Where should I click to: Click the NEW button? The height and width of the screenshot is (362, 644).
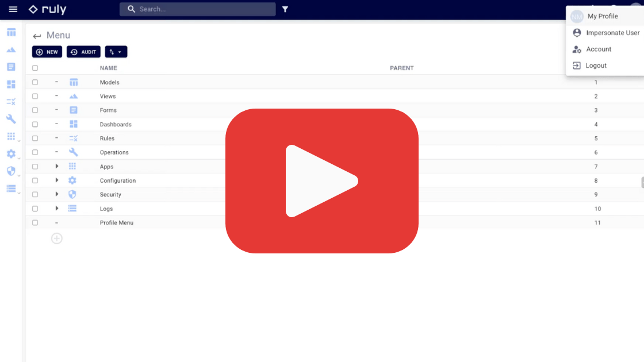point(47,52)
